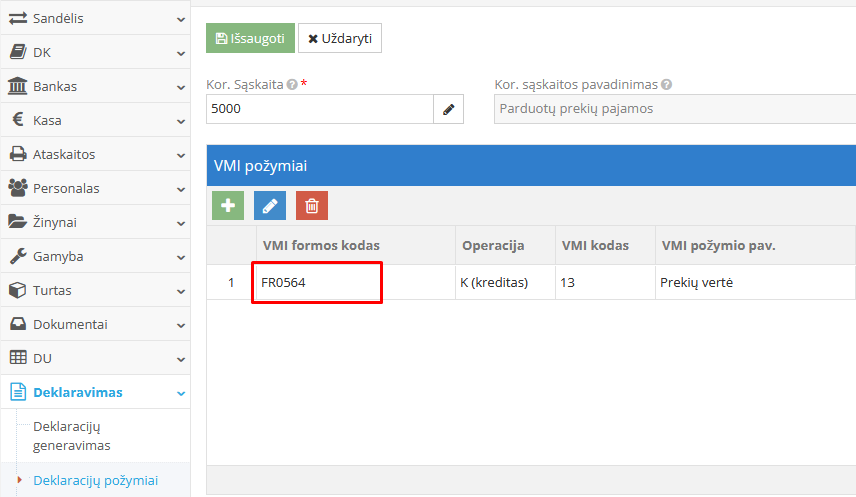Expand the Žinynai menu chevron
Image resolution: width=856 pixels, height=497 pixels.
(x=180, y=222)
